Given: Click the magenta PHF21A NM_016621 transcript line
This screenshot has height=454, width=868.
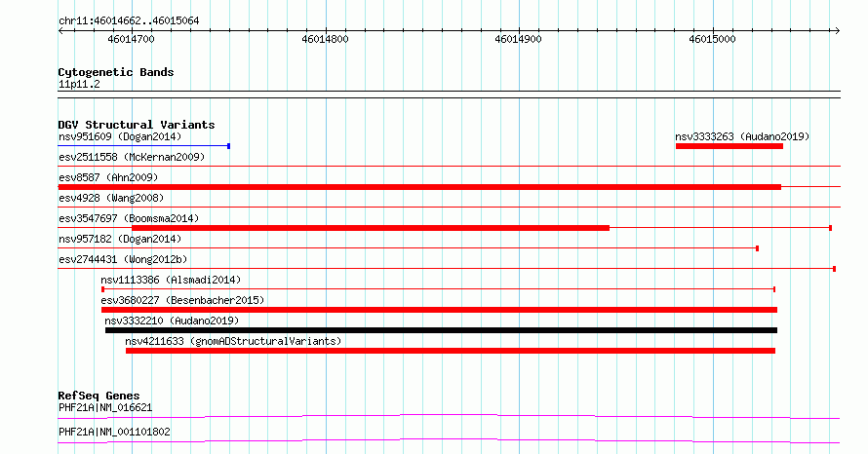Looking at the screenshot, I should [x=449, y=416].
